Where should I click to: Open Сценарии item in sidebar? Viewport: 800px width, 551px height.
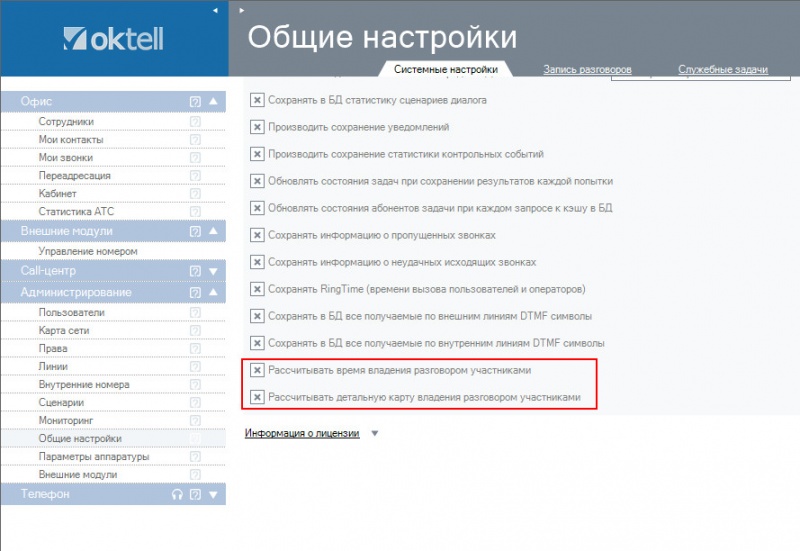pos(61,403)
